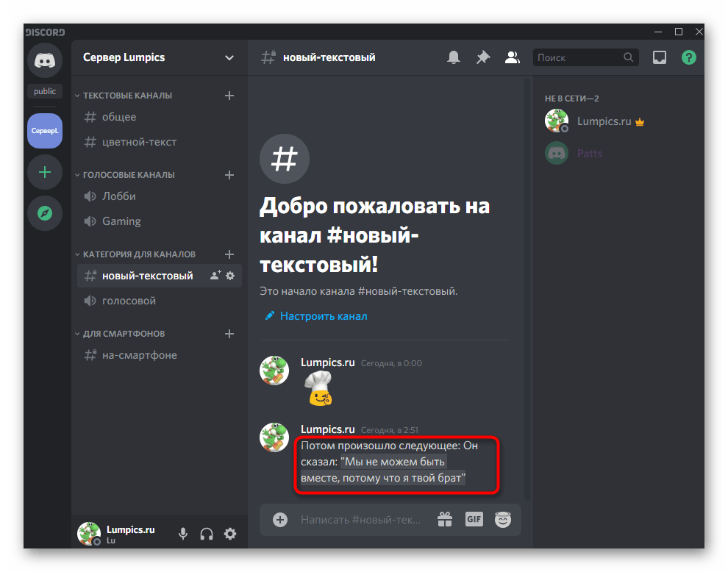Click the message input Написать #новый-тек

361,520
